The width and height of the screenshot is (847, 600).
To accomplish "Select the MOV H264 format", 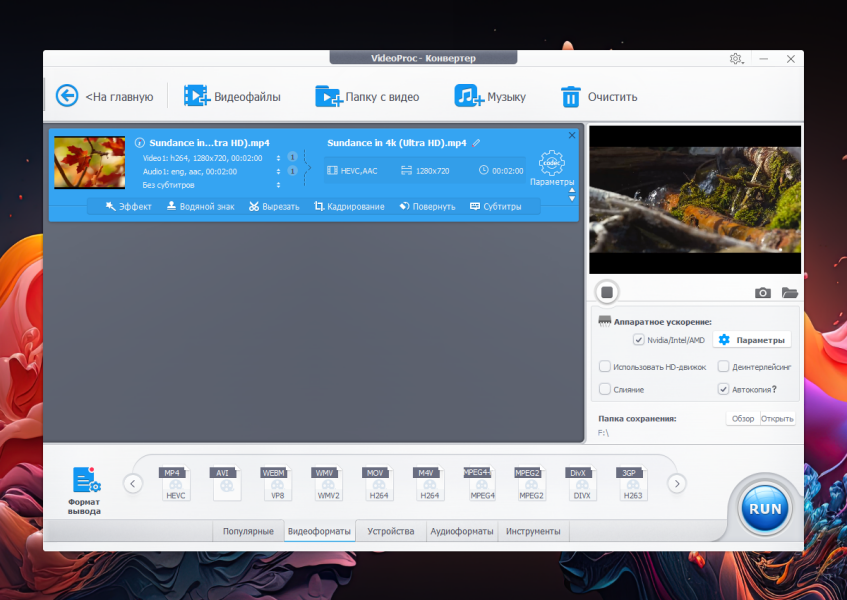I will [378, 483].
